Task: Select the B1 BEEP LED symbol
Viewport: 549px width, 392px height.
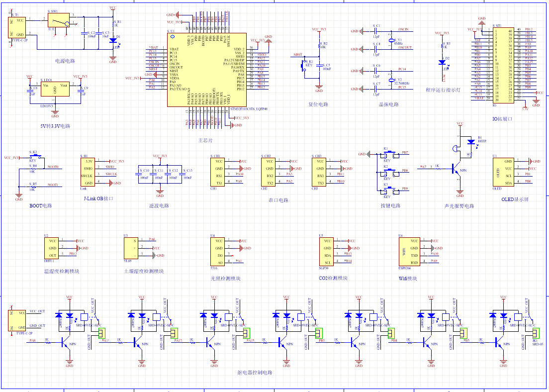Action: [471, 142]
